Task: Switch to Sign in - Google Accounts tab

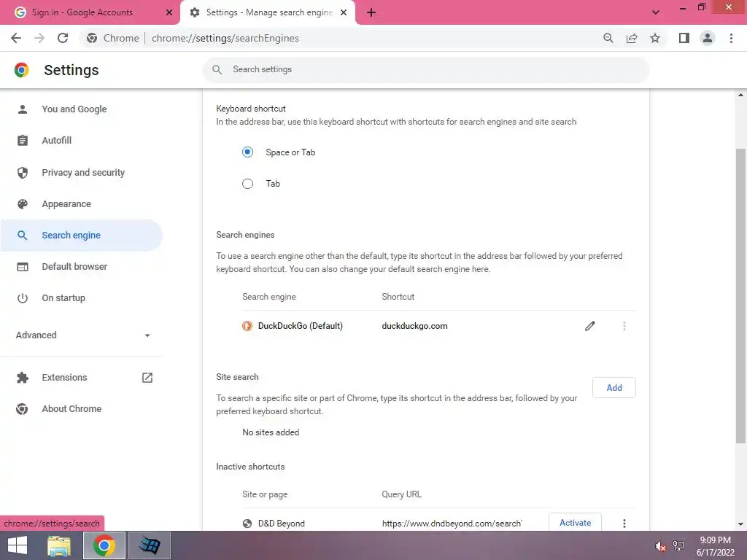Action: point(90,12)
